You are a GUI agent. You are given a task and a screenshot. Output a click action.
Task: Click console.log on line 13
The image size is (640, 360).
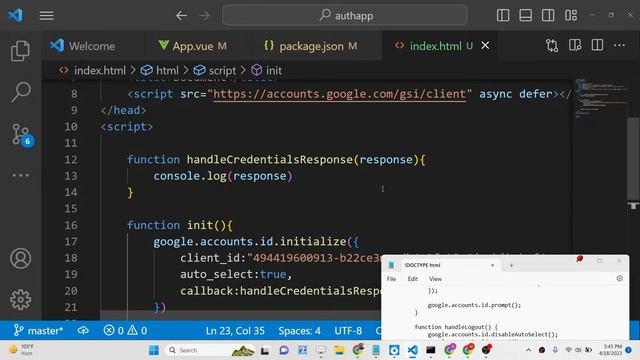click(x=190, y=176)
